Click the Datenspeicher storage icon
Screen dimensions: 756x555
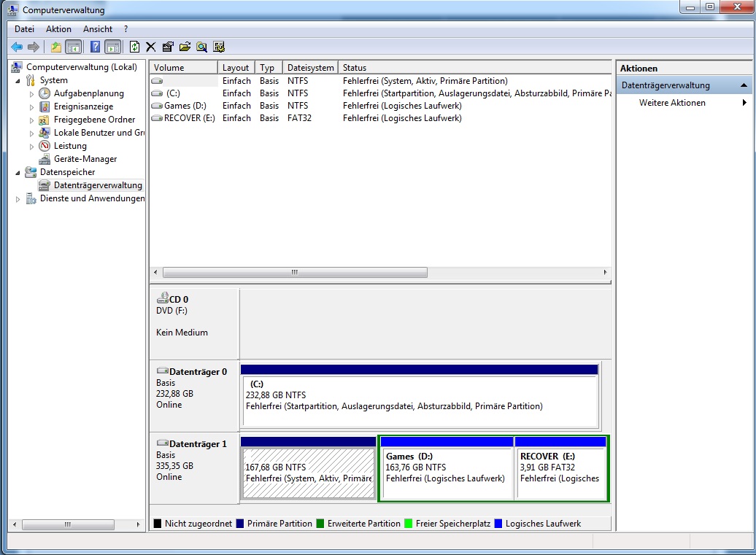tap(31, 172)
